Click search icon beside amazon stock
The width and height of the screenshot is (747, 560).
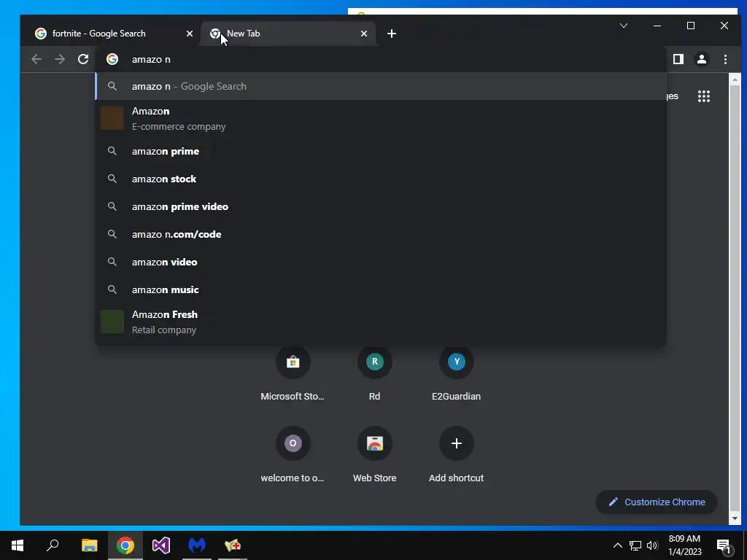tap(112, 179)
